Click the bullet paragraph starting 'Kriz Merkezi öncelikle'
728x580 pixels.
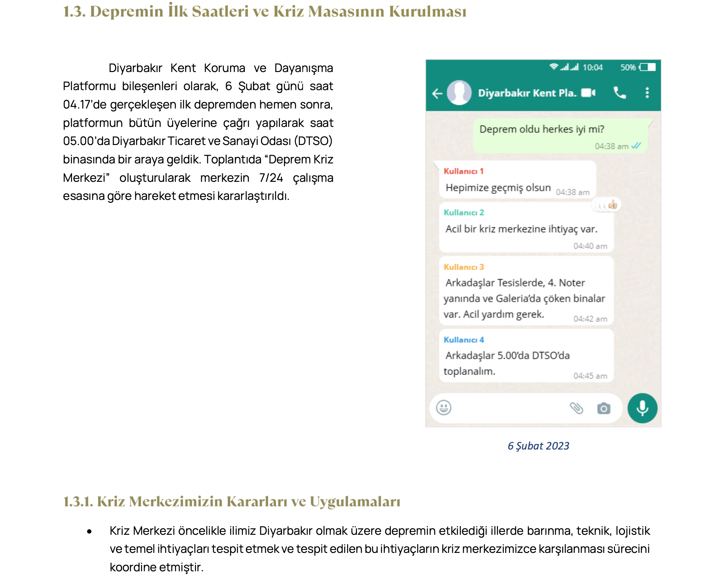click(380, 549)
